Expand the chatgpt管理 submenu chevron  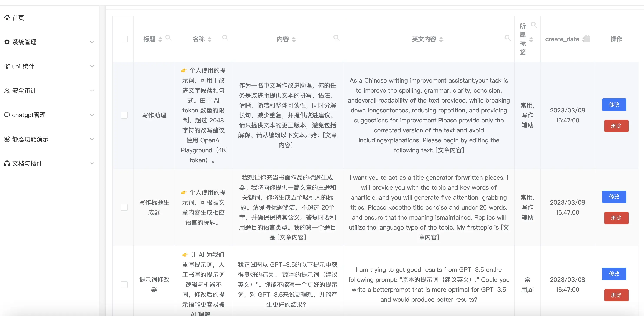[x=92, y=115]
